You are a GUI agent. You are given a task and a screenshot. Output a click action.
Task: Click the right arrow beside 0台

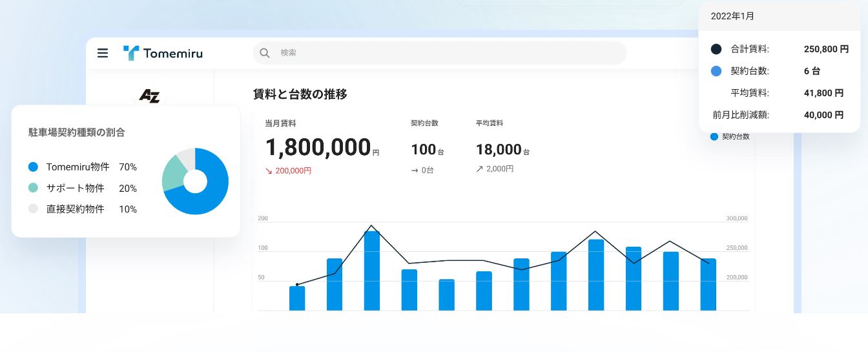click(415, 171)
